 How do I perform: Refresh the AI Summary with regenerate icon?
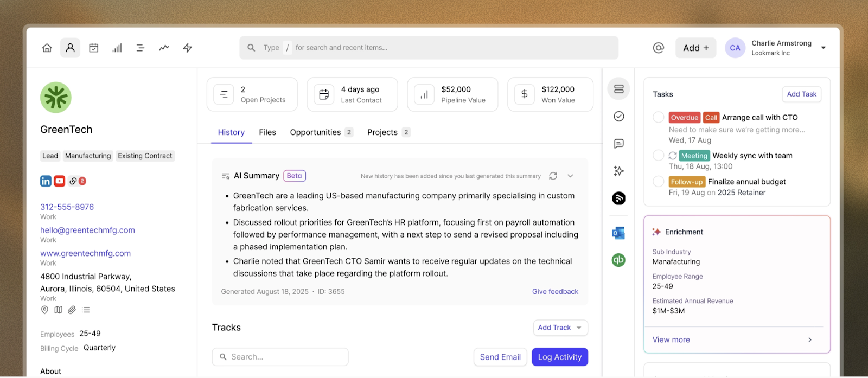coord(553,176)
